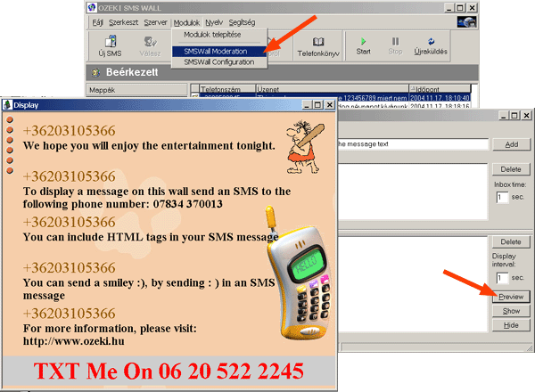The width and height of the screenshot is (535, 392).
Task: Close the Display window
Action: pyautogui.click(x=330, y=105)
